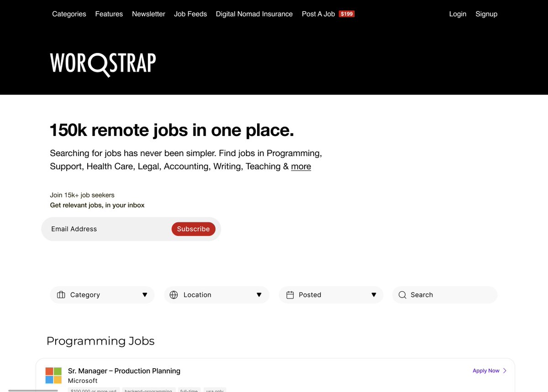Open the Features menu item

[x=109, y=14]
